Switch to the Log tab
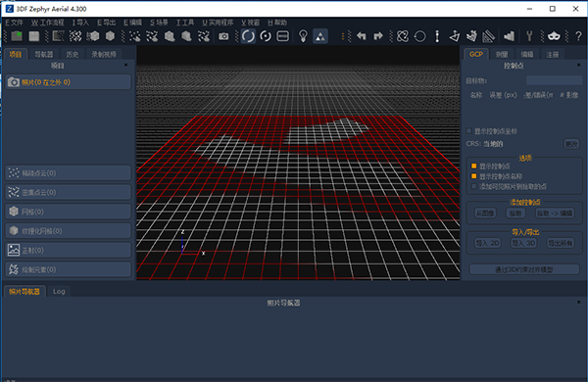The width and height of the screenshot is (588, 382). point(59,291)
